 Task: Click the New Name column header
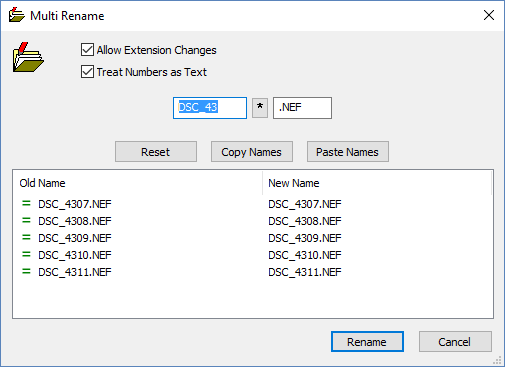pyautogui.click(x=377, y=183)
